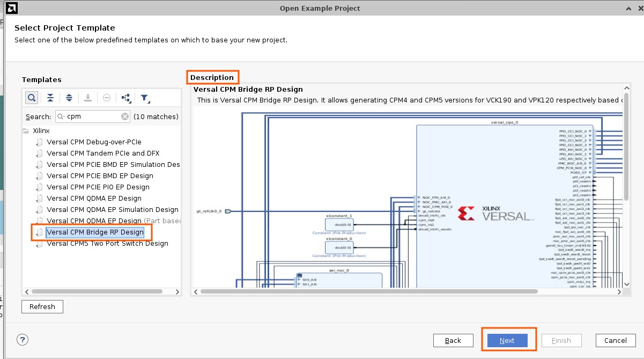Click the Next button
The image size is (644, 359).
click(x=508, y=340)
